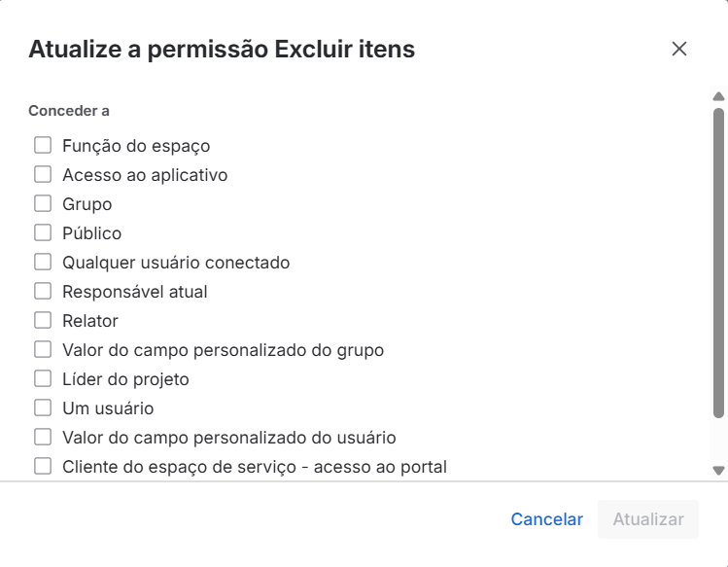Click the vertical scrollbar thumb
The width and height of the screenshot is (728, 567).
point(719,263)
